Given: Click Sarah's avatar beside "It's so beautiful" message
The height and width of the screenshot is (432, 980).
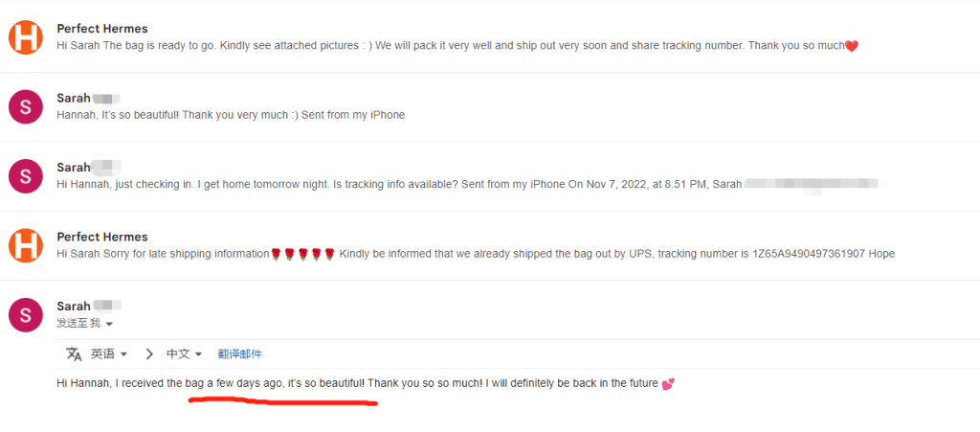Looking at the screenshot, I should [25, 106].
